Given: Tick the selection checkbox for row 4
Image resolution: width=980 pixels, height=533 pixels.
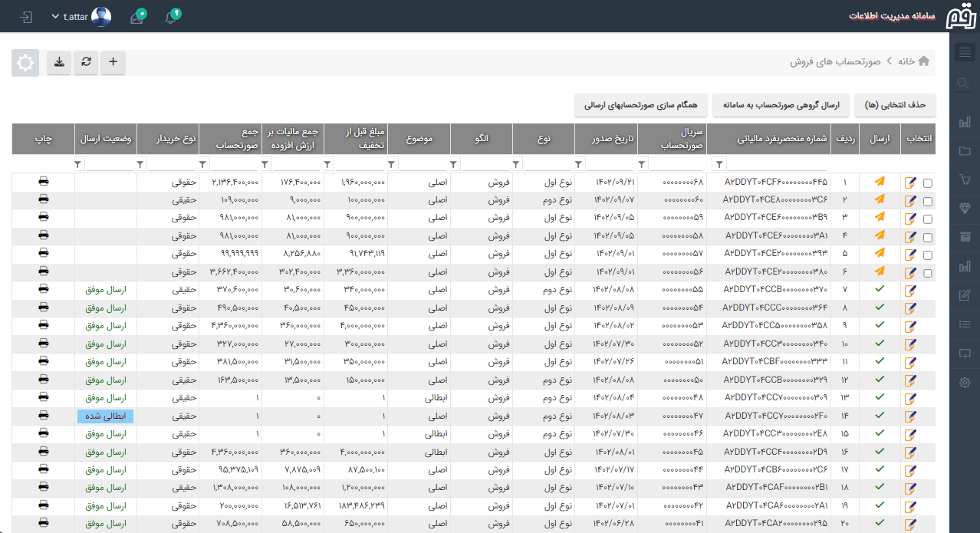Looking at the screenshot, I should 928,237.
